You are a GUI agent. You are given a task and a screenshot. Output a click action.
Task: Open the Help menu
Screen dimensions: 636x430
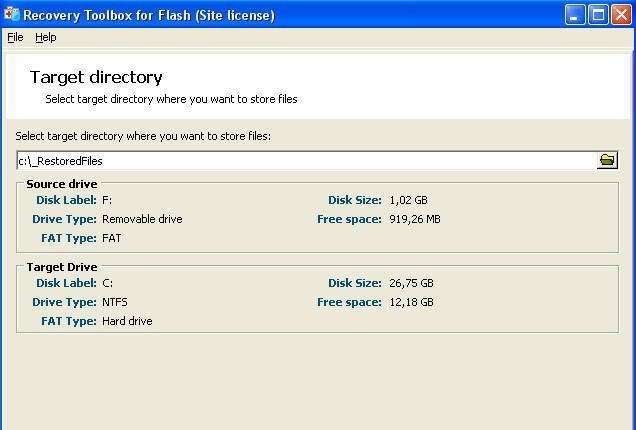point(46,37)
